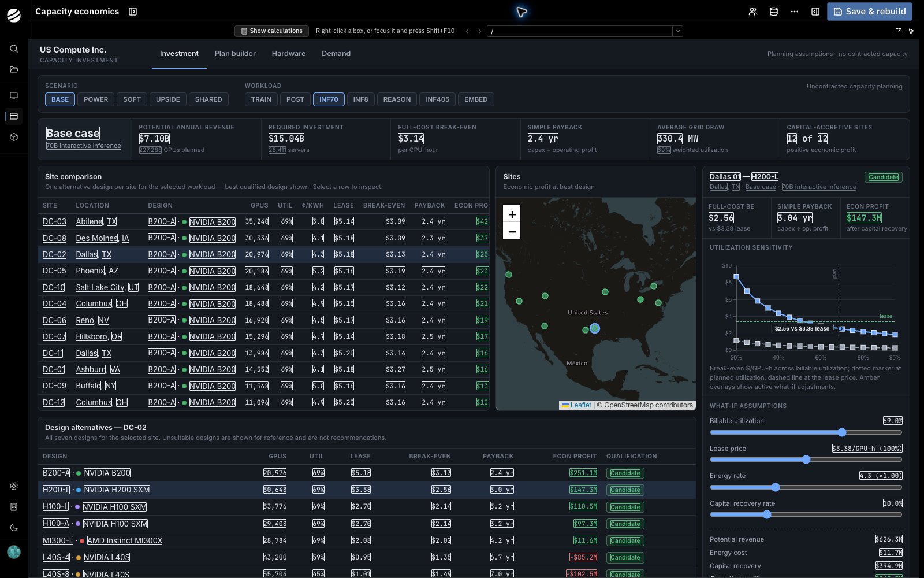This screenshot has height=578, width=924.
Task: Select the DC-10 Salt Lake City row
Action: click(264, 287)
